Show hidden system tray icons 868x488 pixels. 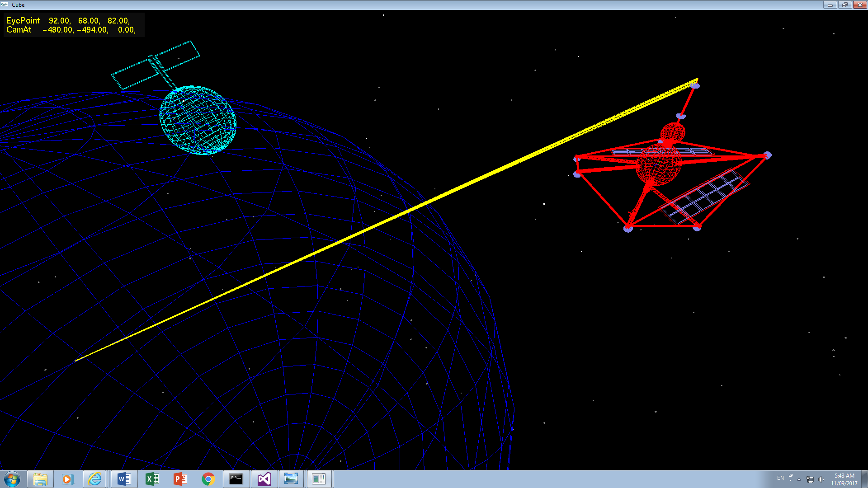799,479
